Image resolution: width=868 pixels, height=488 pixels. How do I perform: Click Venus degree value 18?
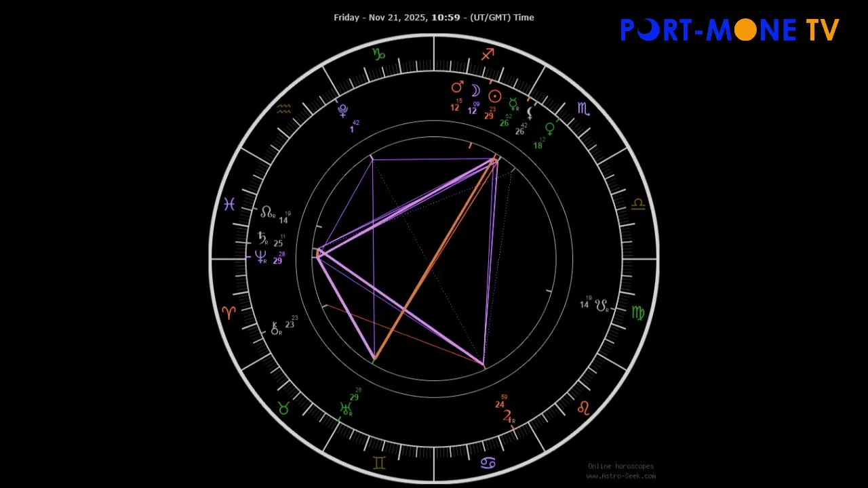coord(538,146)
